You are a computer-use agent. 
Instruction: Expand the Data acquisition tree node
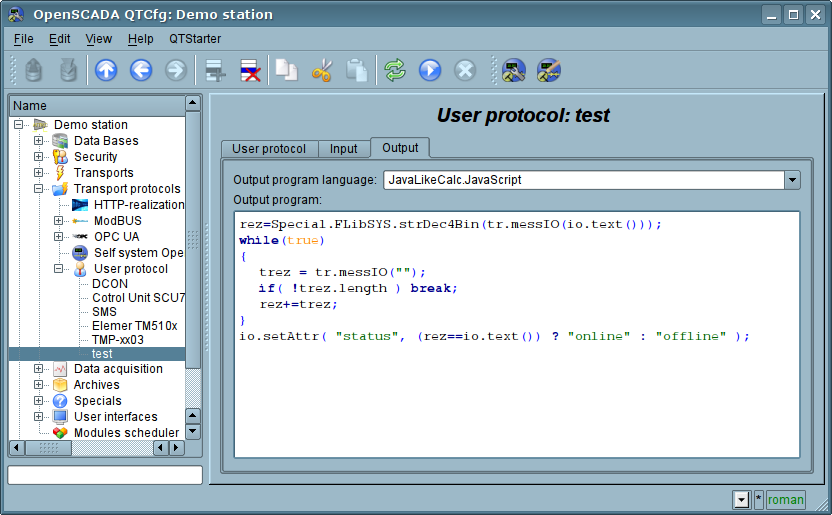[x=38, y=369]
